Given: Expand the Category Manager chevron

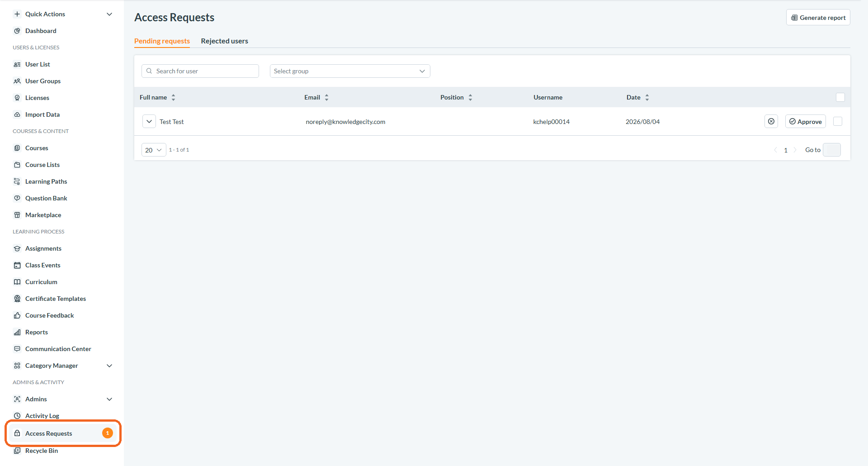Looking at the screenshot, I should coord(109,366).
